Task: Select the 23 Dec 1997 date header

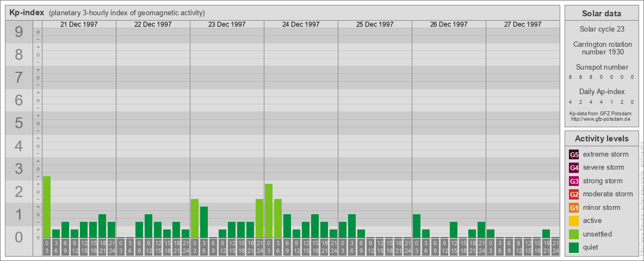Action: [227, 24]
